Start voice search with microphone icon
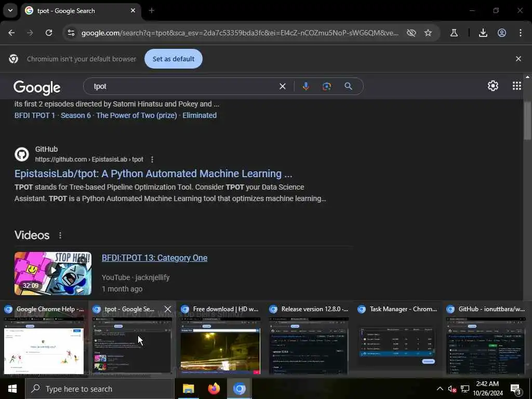The height and width of the screenshot is (399, 532). point(305,87)
